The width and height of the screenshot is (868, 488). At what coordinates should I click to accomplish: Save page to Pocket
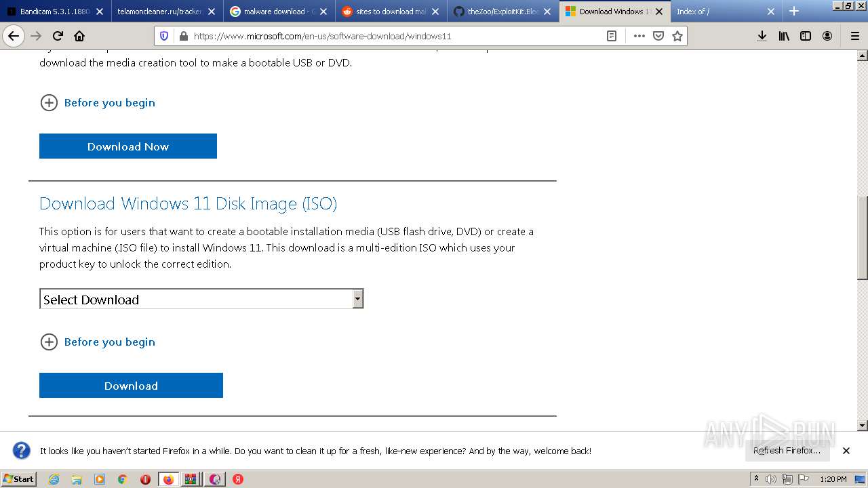[658, 36]
